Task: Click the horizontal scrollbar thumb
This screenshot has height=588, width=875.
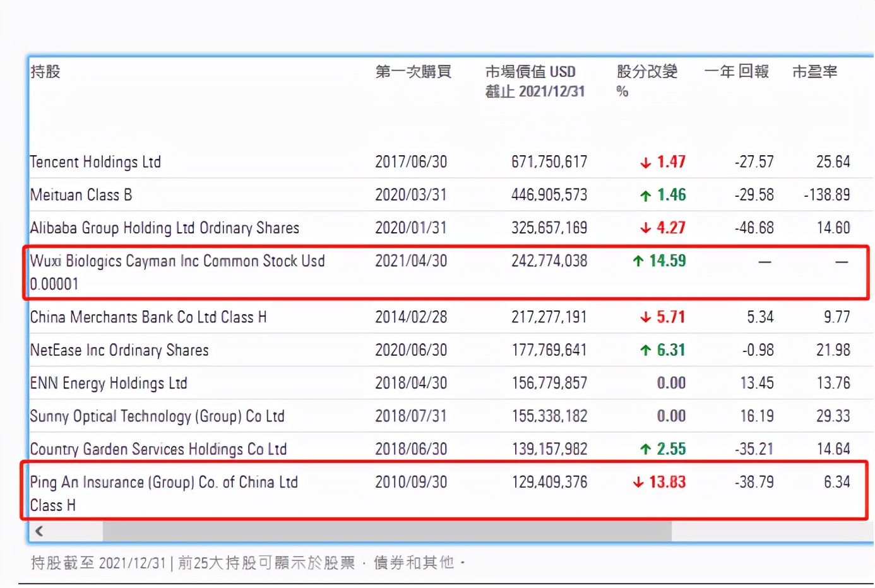Action: tap(386, 531)
